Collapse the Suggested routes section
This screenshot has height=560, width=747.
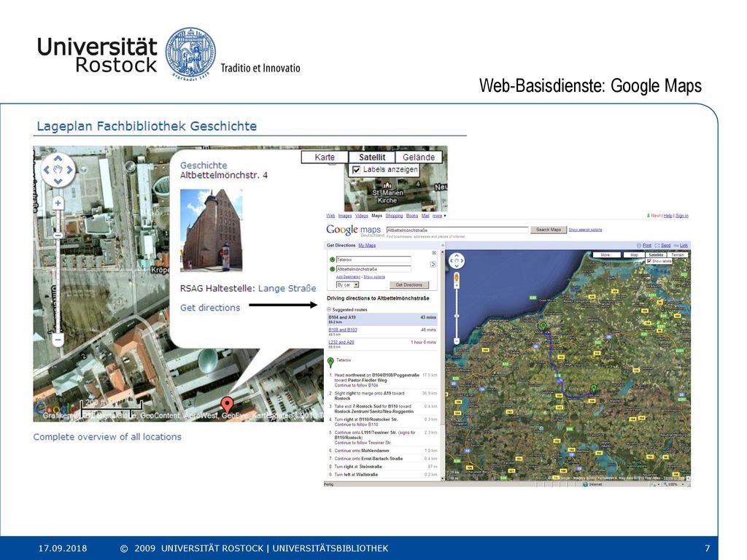tap(329, 309)
